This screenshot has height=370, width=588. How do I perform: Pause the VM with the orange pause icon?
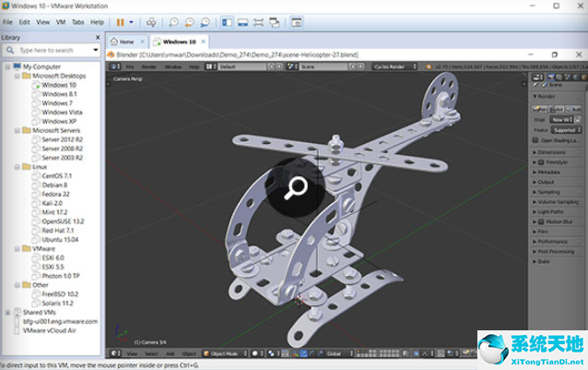[120, 22]
